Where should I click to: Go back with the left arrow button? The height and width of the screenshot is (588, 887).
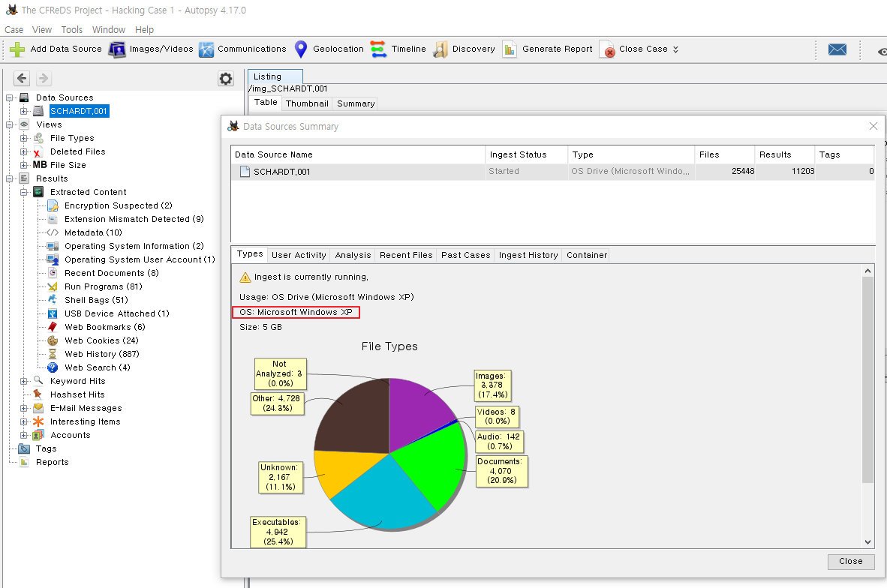[22, 78]
